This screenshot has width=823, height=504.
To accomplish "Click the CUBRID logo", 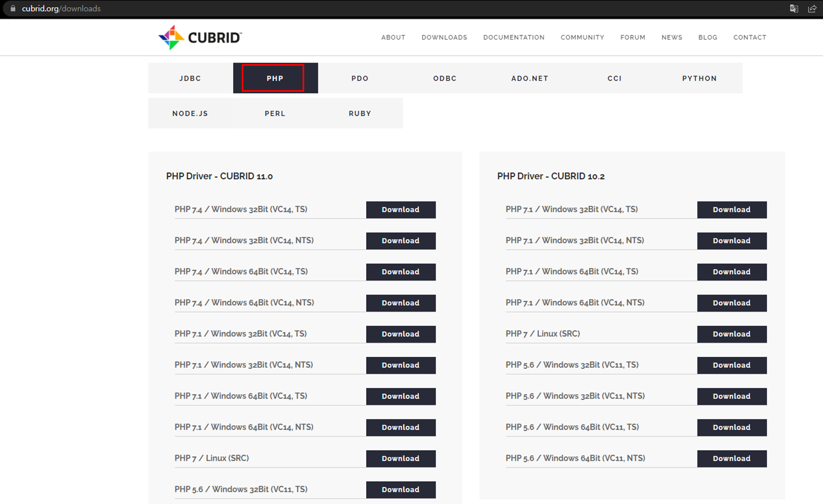I will pos(200,37).
